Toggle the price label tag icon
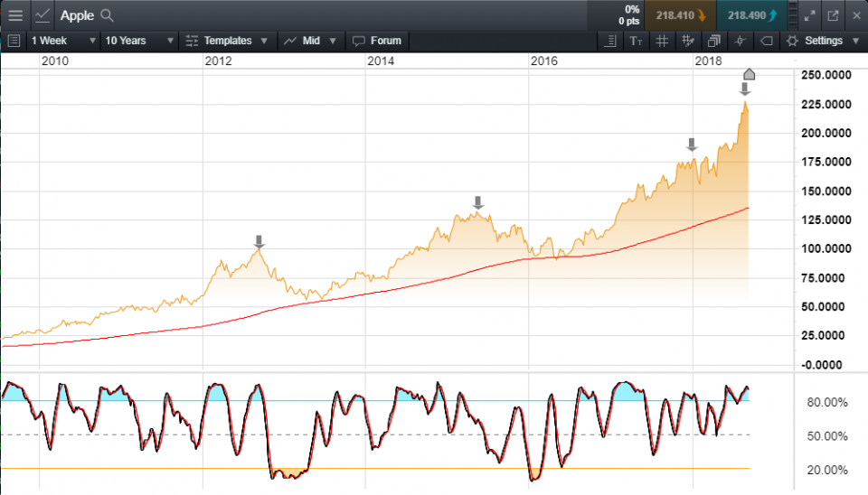The image size is (868, 495). click(x=766, y=41)
